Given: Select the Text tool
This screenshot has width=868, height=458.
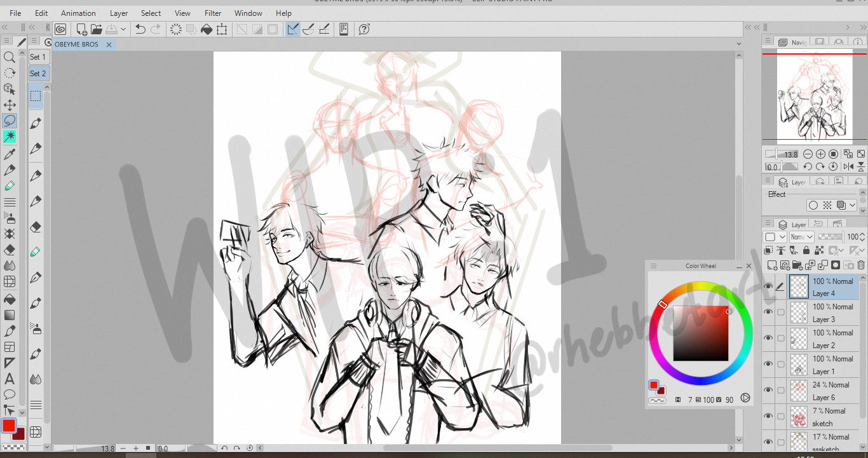Looking at the screenshot, I should pyautogui.click(x=10, y=379).
